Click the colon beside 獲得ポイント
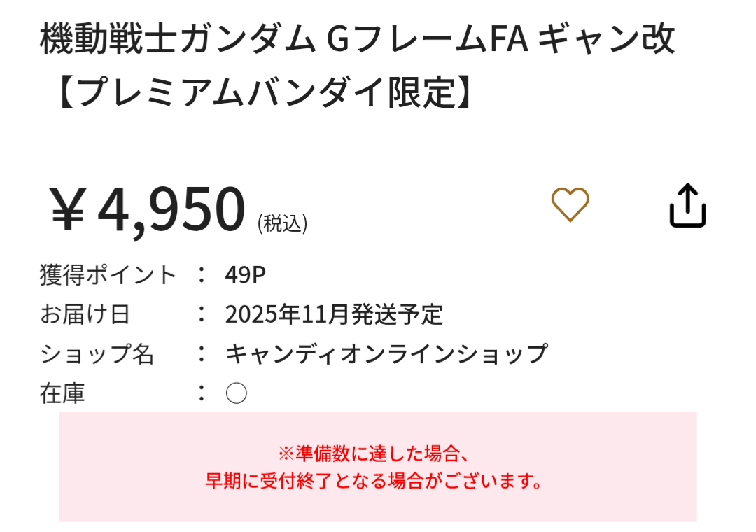The image size is (756, 532). (x=202, y=274)
